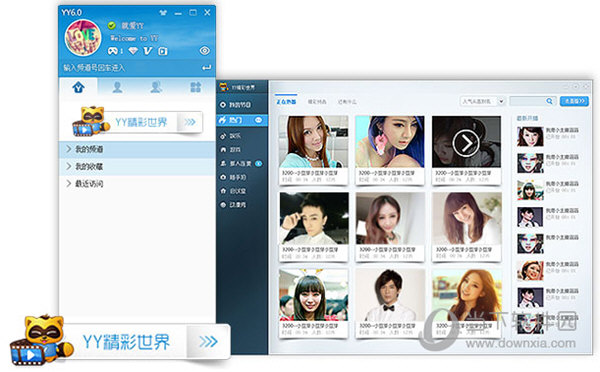
Task: Expand the 最近访问 section
Action: point(137,184)
